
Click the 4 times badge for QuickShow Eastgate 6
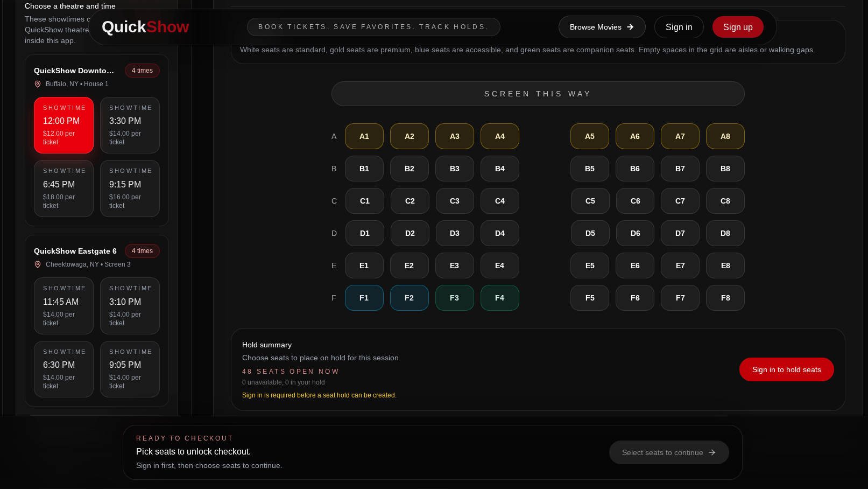(142, 251)
